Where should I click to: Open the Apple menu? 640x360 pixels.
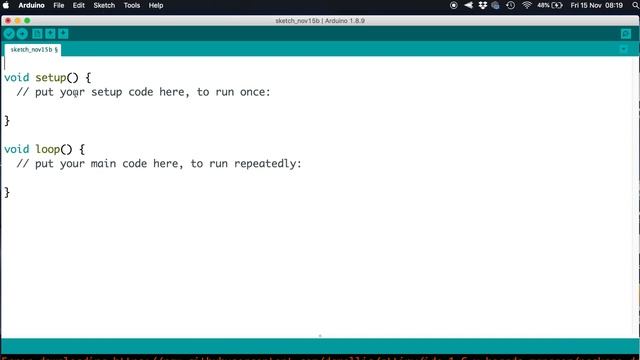click(x=6, y=5)
